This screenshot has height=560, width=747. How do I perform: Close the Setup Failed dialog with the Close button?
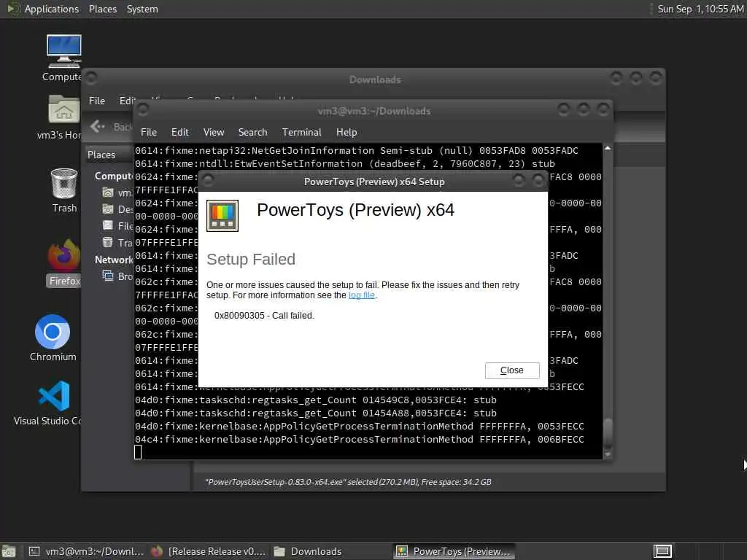point(512,370)
